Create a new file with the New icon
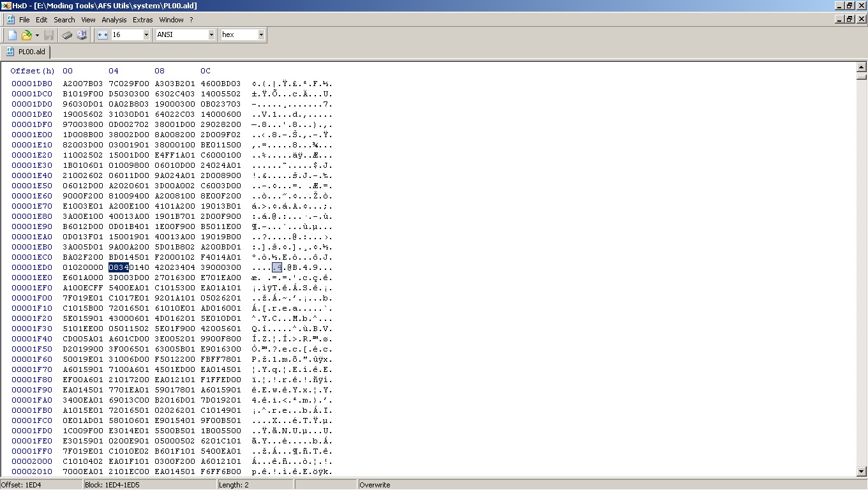The image size is (868, 490). click(x=12, y=35)
